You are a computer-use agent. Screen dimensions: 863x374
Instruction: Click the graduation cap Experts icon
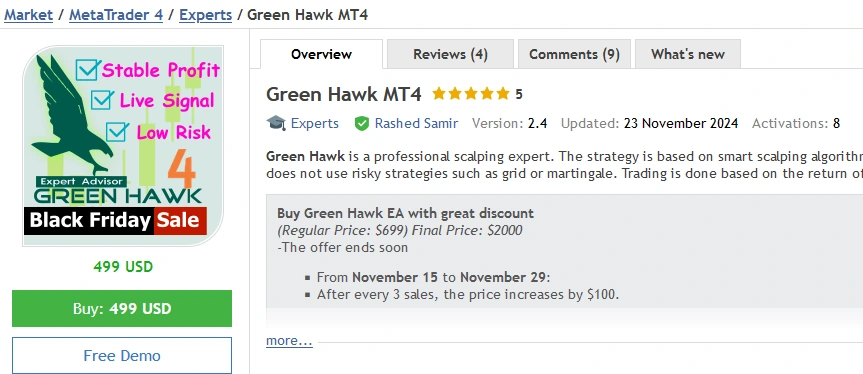pos(276,123)
